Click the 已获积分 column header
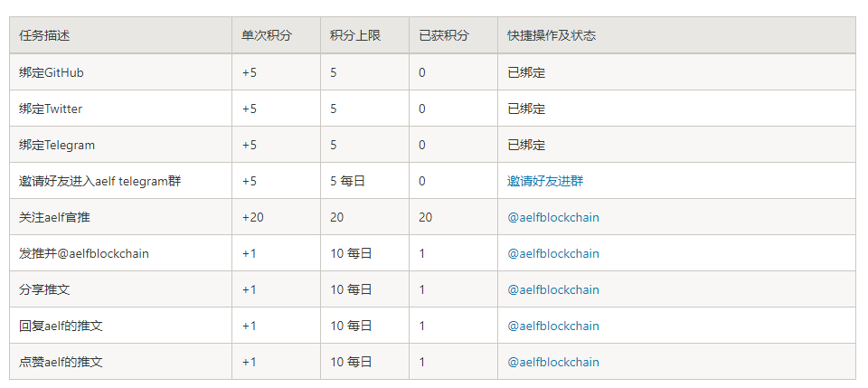Image resolution: width=868 pixels, height=388 pixels. tap(444, 35)
